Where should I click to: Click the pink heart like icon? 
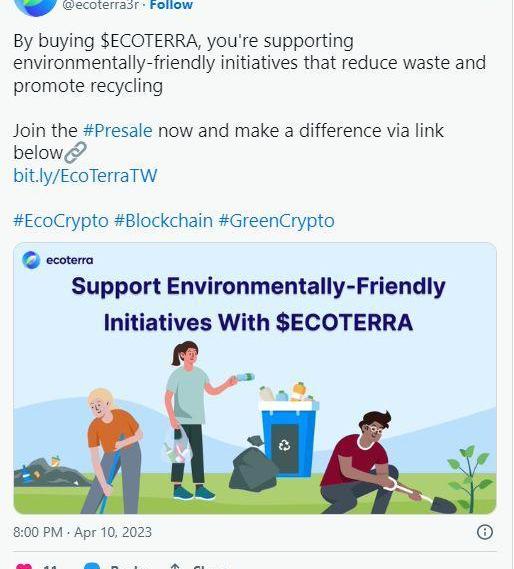pos(24,566)
